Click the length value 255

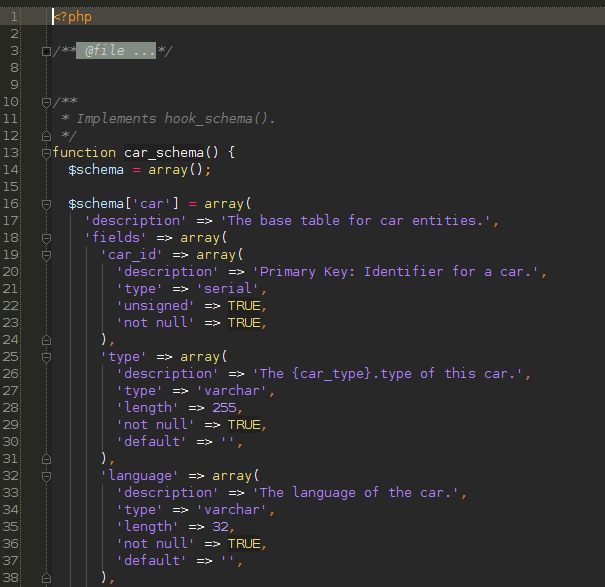224,408
